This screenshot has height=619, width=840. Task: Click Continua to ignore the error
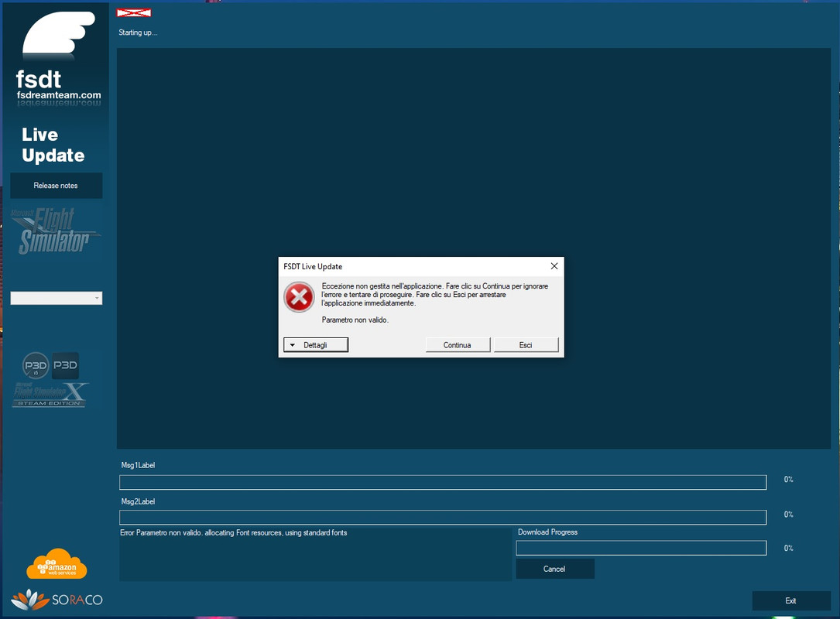tap(458, 345)
